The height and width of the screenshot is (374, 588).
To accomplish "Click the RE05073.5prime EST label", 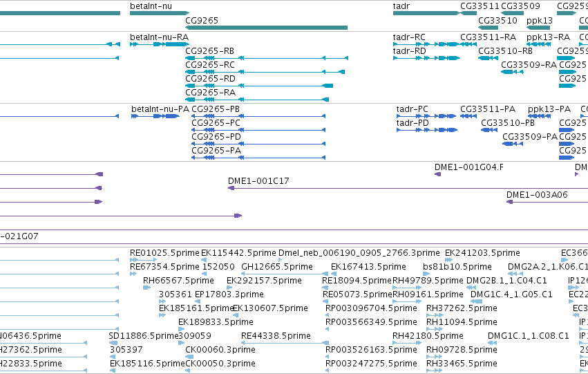I will click(x=357, y=294).
